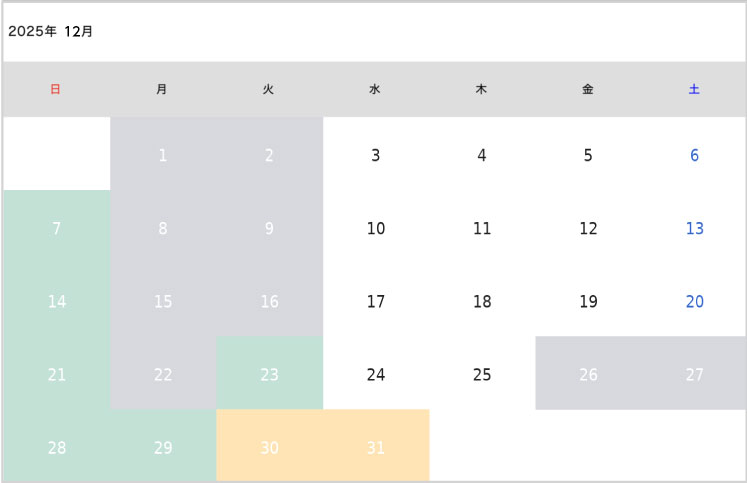Click the blue Saturday header 土

694,89
